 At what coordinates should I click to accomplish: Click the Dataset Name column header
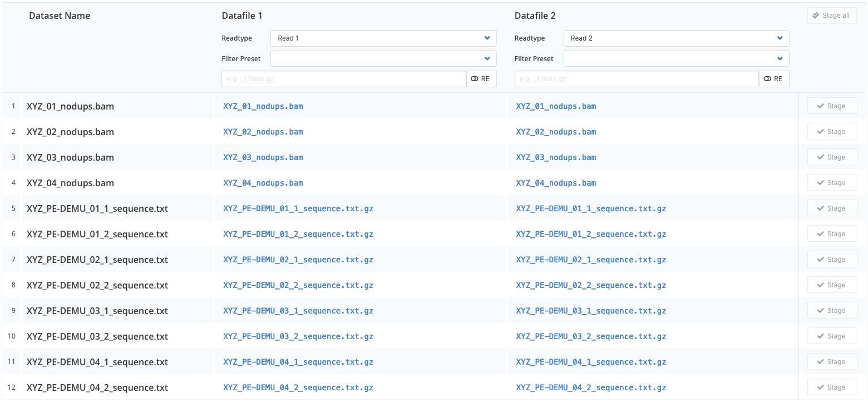tap(60, 16)
